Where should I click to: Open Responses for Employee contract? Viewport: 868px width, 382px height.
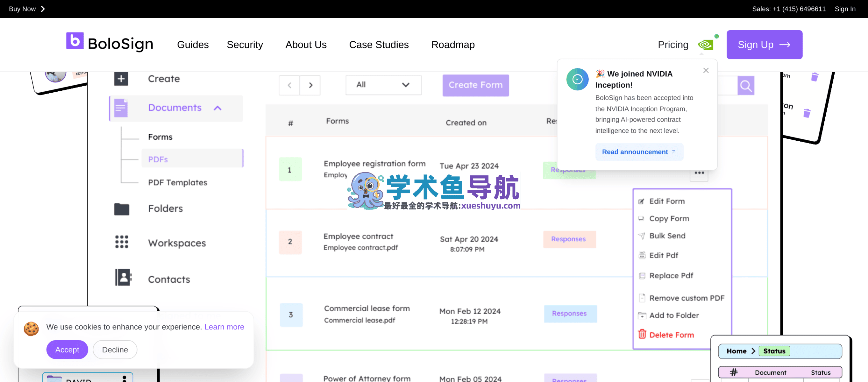[569, 239]
